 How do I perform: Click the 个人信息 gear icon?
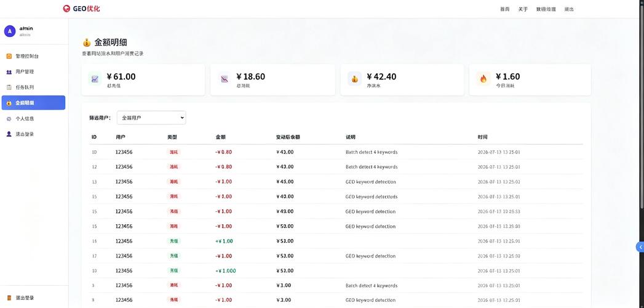click(x=9, y=118)
